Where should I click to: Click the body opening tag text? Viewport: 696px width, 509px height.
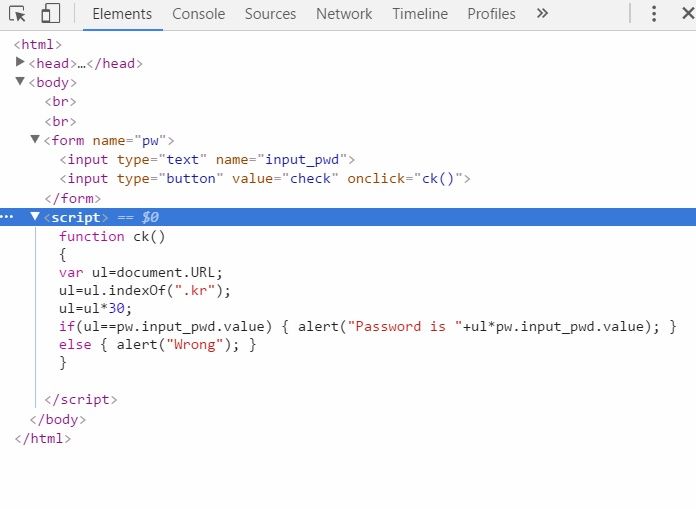(53, 83)
